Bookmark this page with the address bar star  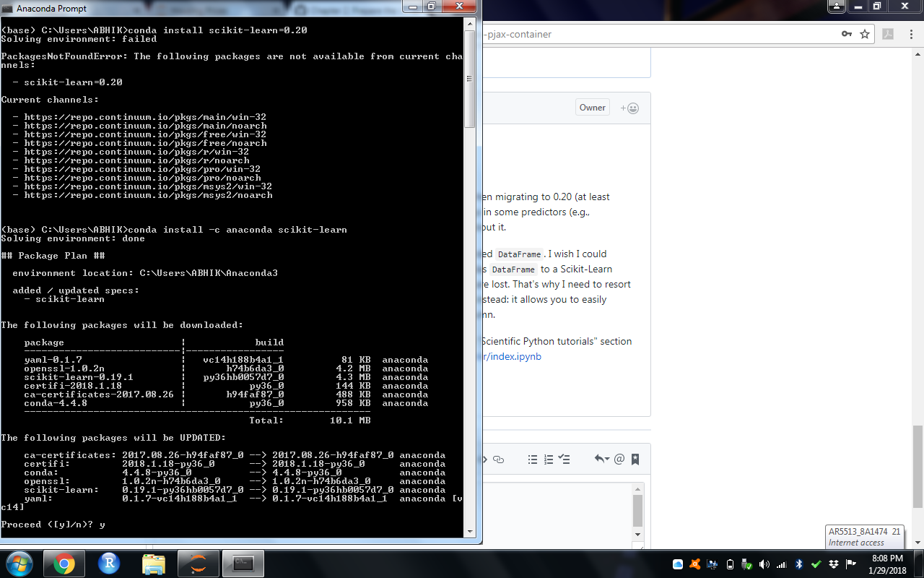click(x=865, y=33)
